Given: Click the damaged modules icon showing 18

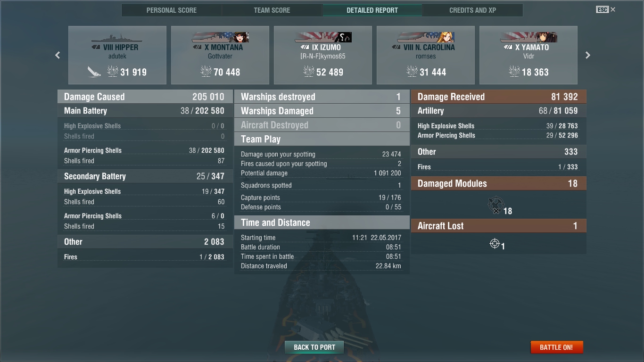Looking at the screenshot, I should (495, 205).
